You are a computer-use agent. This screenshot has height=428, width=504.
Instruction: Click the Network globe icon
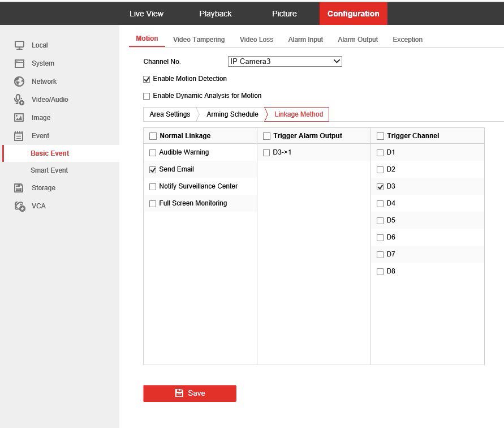click(x=19, y=82)
